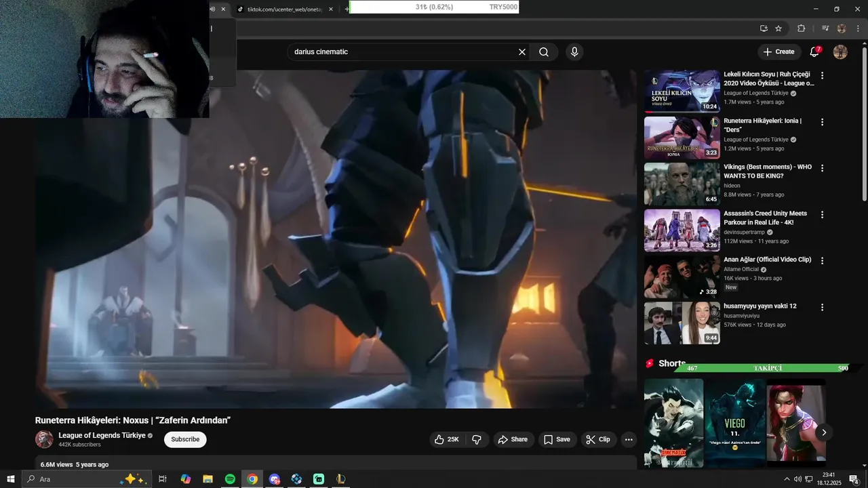Open the Viego Short thumbnail

[x=735, y=423]
